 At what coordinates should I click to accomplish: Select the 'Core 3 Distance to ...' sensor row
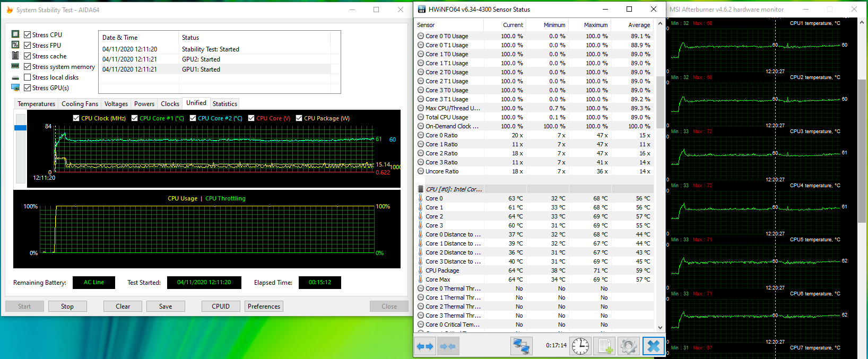point(535,261)
